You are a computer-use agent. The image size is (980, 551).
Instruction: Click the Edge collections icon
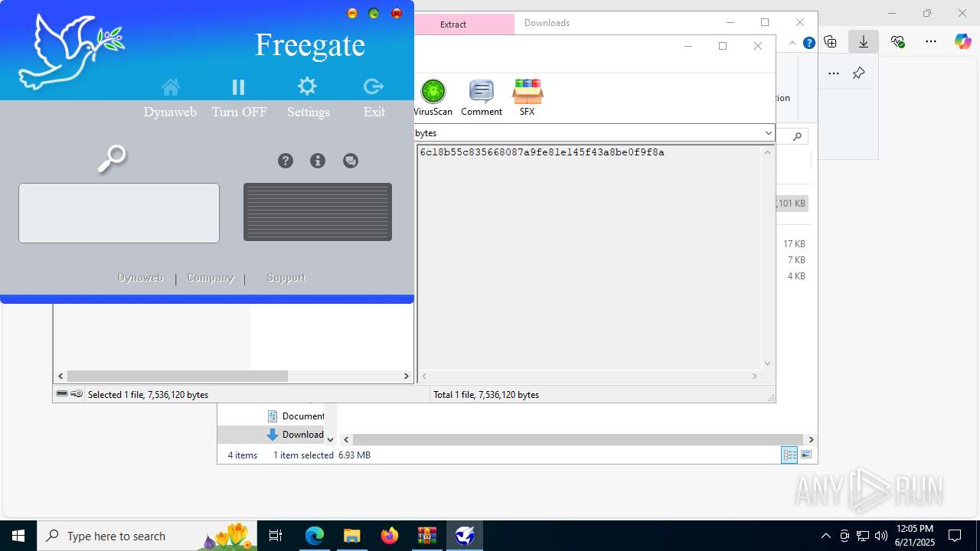pos(831,41)
